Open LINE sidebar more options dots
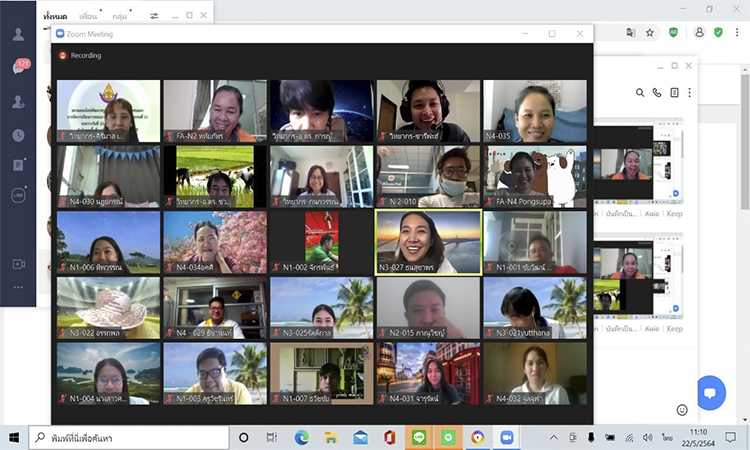Image resolution: width=750 pixels, height=450 pixels. (18, 287)
